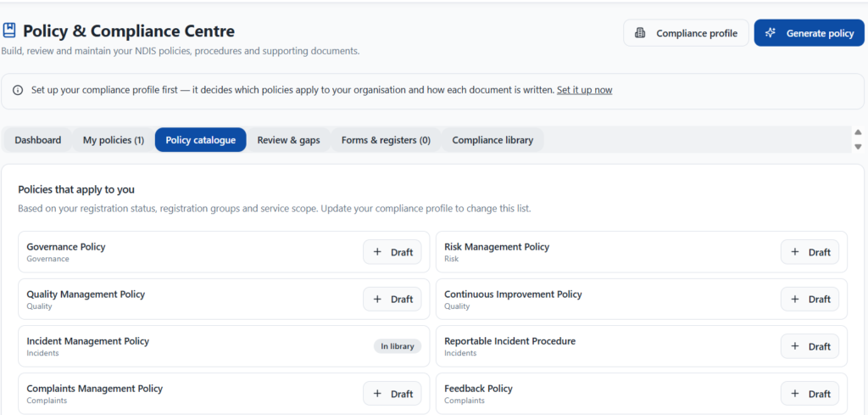Screen dimensions: 868x415
Task: Draft the Risk Management Policy
Action: pos(810,252)
